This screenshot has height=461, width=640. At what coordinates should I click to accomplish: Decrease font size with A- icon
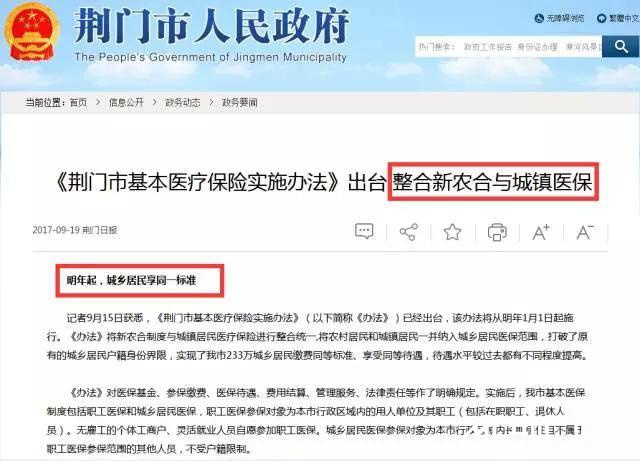585,232
